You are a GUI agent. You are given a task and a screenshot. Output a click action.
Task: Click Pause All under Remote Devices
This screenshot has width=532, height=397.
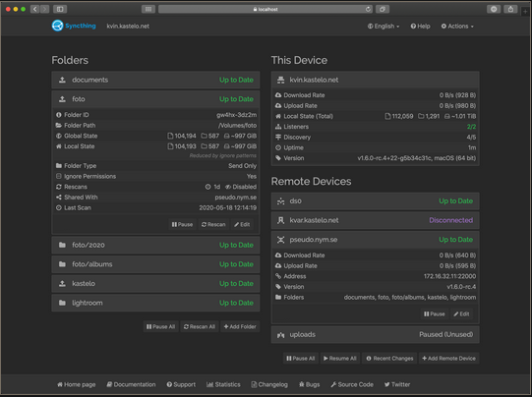301,359
